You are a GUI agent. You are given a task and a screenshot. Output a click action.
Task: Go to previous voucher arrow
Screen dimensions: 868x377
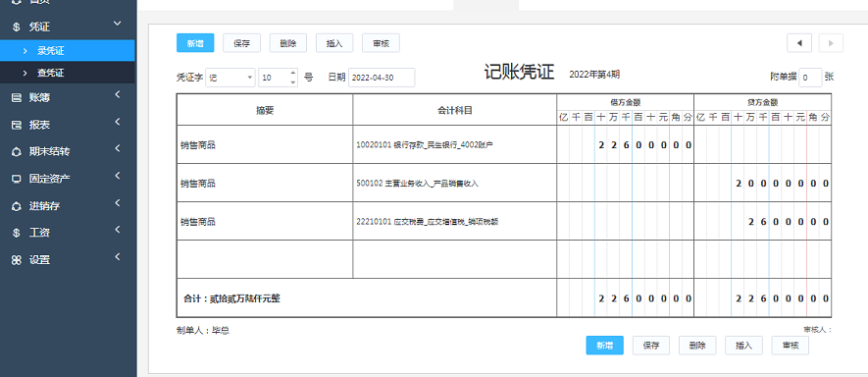point(799,43)
